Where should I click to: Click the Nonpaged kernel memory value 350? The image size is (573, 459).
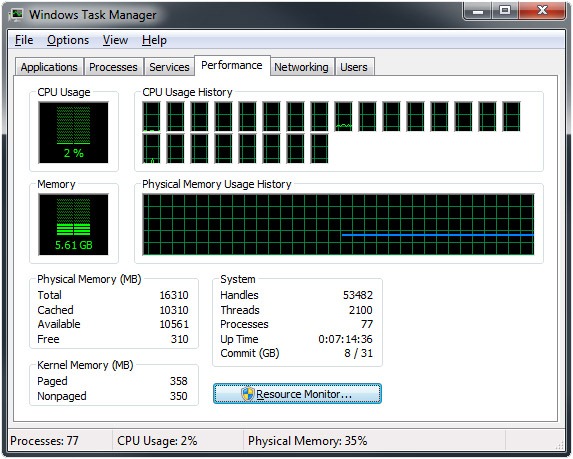[x=178, y=396]
